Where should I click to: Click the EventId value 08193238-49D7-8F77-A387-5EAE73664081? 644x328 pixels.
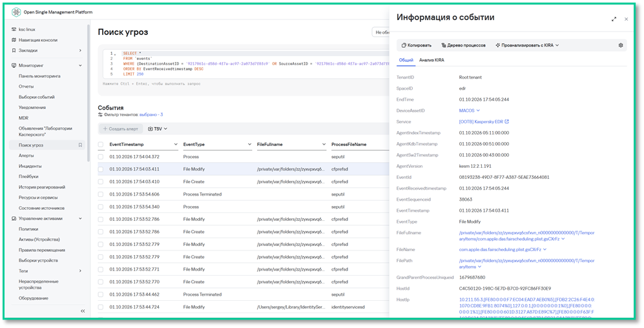[504, 178]
